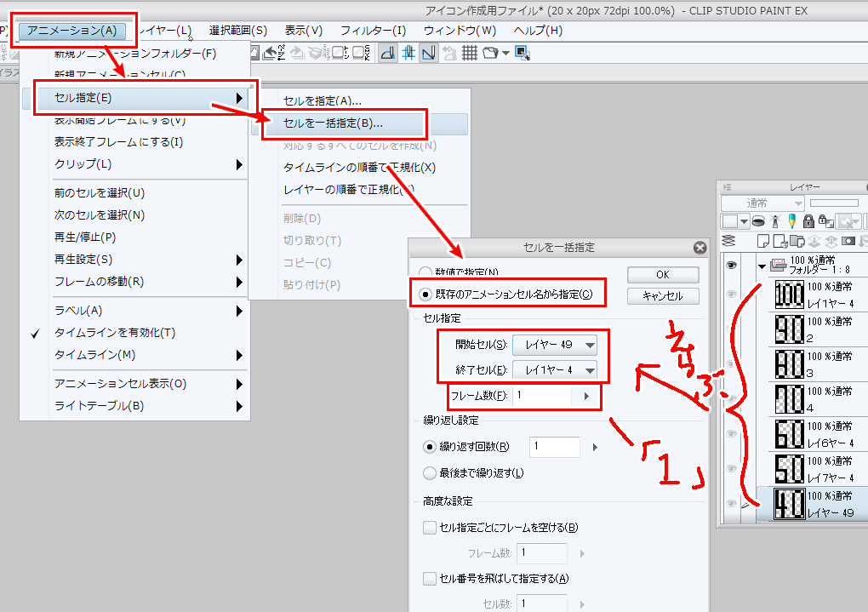Select layer thumbnail showing 60
Image resolution: width=868 pixels, height=612 pixels.
pos(788,433)
